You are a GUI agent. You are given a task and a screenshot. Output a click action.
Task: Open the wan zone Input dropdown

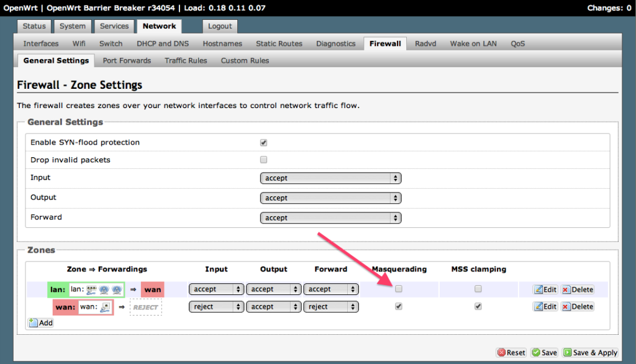216,307
